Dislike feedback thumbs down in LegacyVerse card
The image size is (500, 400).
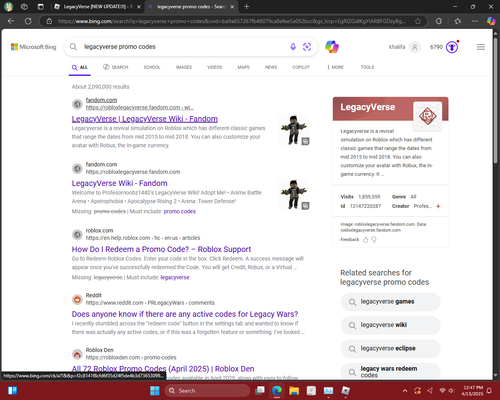374,239
